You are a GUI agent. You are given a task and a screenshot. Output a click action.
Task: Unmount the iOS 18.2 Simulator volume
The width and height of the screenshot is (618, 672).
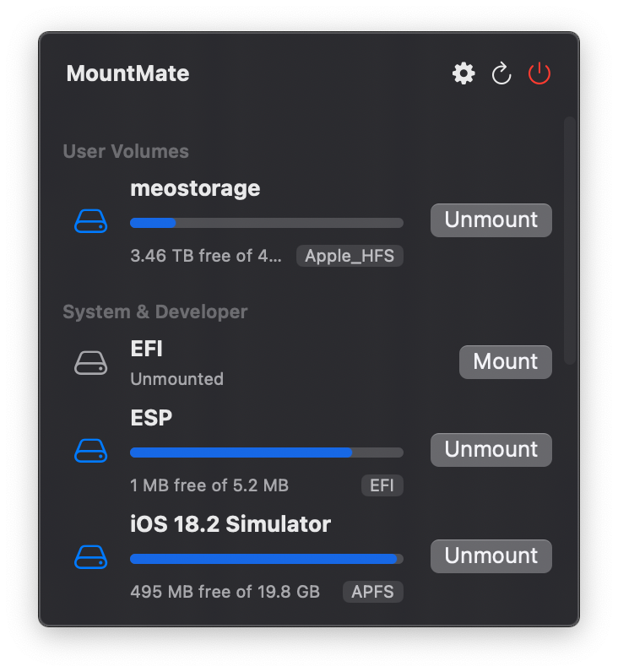[491, 556]
